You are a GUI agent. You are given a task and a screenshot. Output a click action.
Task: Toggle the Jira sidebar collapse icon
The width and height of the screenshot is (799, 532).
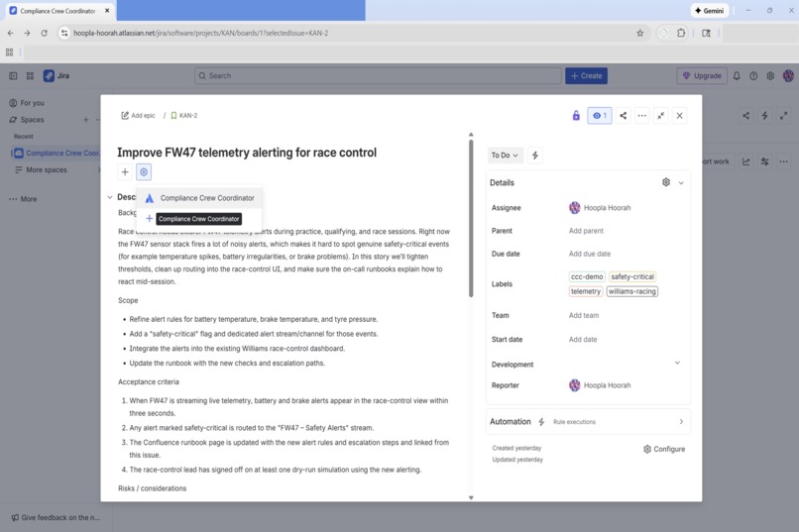[13, 76]
